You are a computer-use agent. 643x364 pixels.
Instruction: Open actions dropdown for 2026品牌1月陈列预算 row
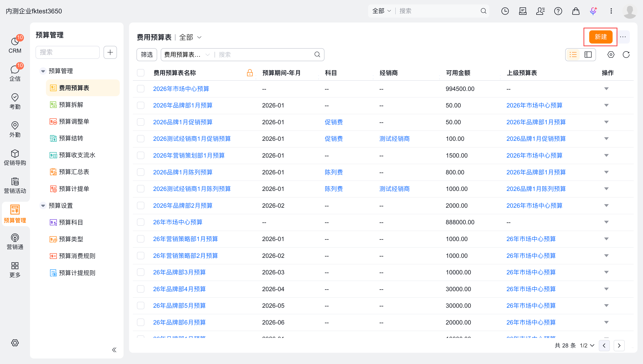606,172
